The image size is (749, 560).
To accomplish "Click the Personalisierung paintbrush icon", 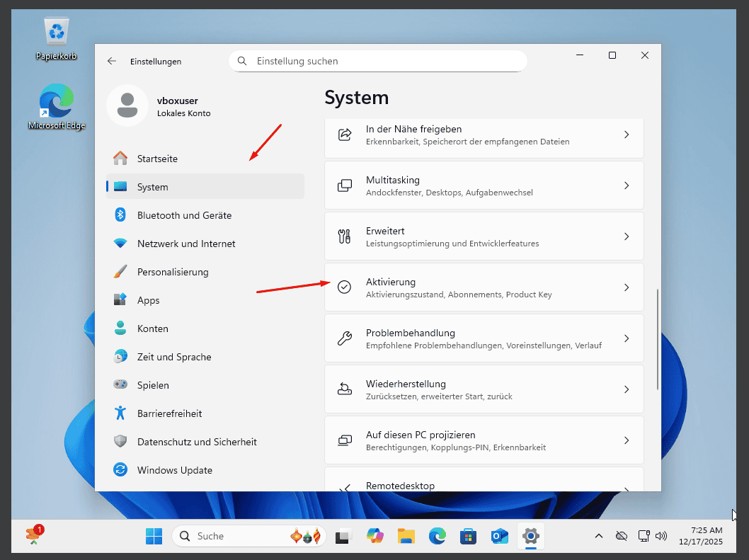I will [120, 272].
